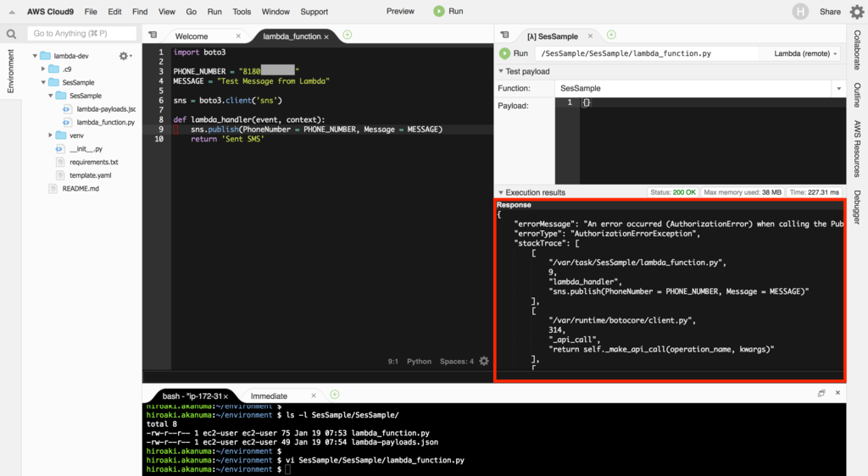Click the Python language mode in status bar
The width and height of the screenshot is (868, 476).
[419, 362]
